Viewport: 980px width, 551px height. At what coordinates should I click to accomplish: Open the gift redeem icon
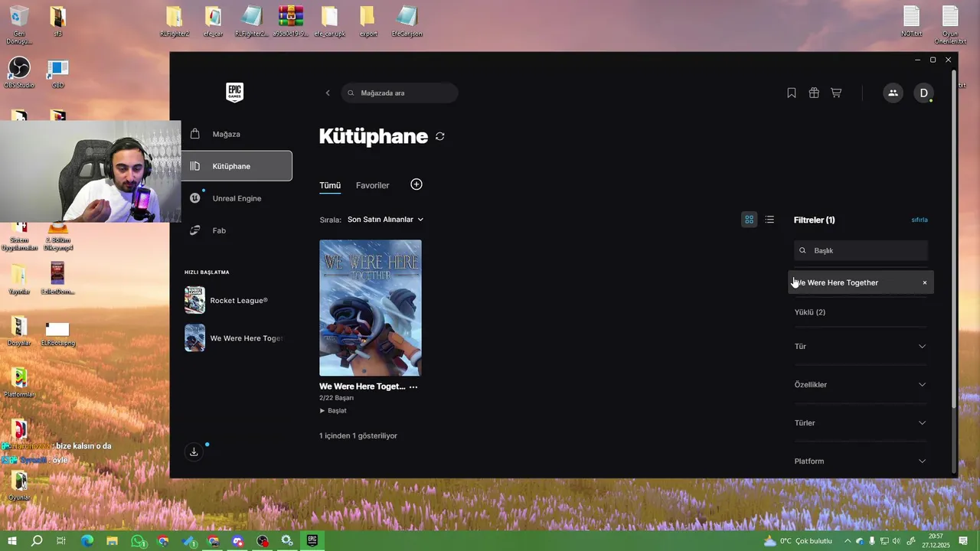click(x=814, y=93)
